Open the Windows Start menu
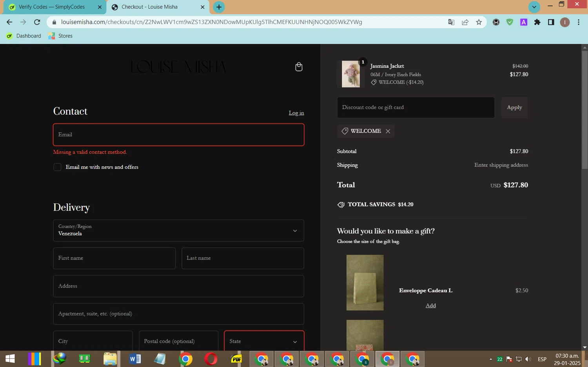 [10, 359]
